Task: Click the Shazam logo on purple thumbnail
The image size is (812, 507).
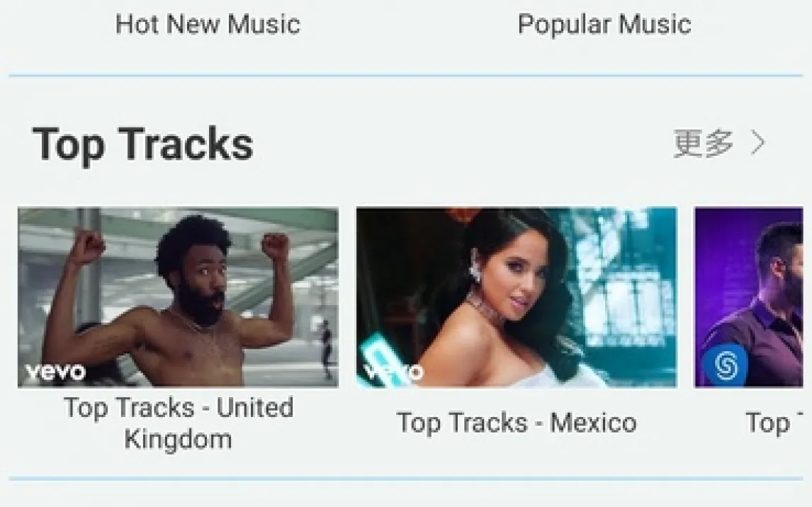Action: (x=725, y=365)
